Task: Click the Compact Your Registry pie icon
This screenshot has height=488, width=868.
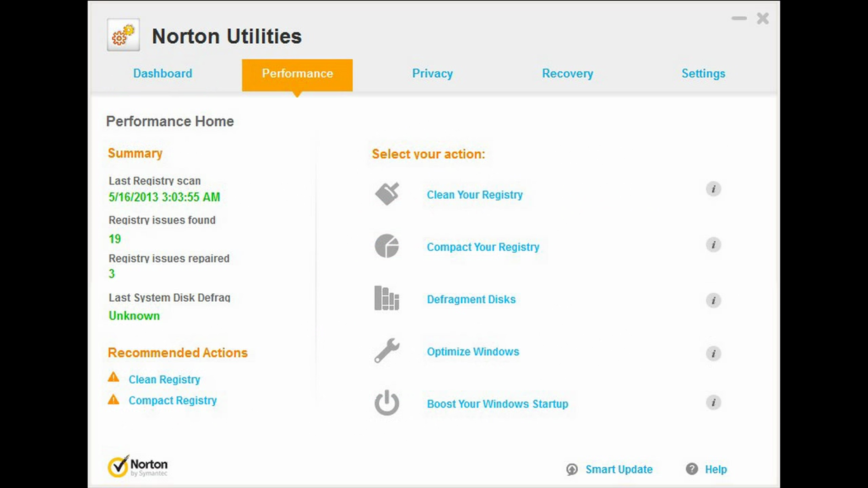Action: pyautogui.click(x=387, y=246)
